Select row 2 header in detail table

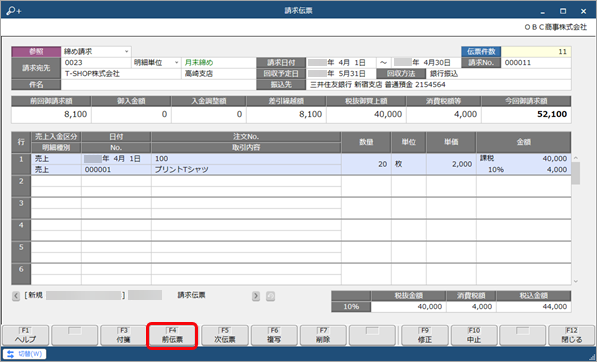tap(21, 186)
